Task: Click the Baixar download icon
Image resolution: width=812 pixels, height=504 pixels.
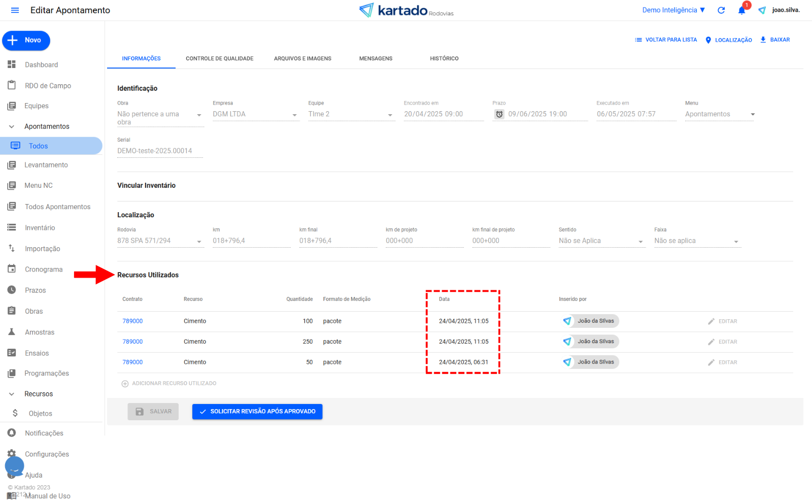Action: 763,40
